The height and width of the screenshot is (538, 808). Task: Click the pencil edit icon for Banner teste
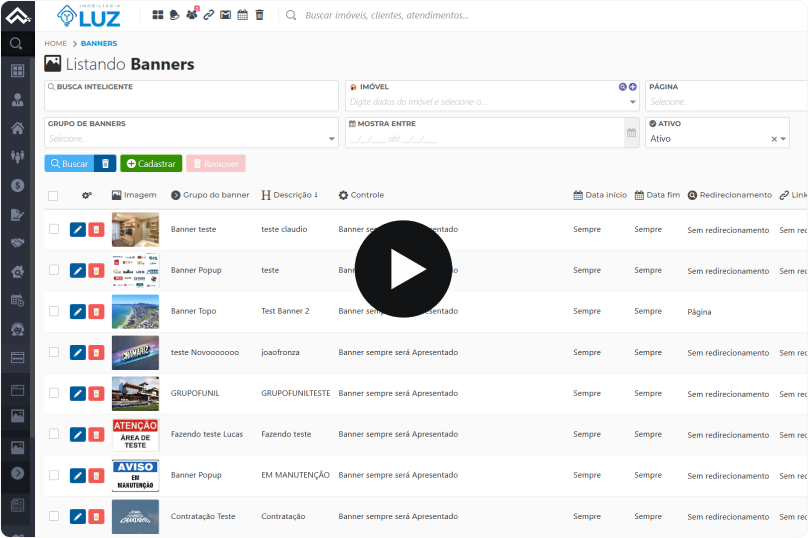point(78,230)
